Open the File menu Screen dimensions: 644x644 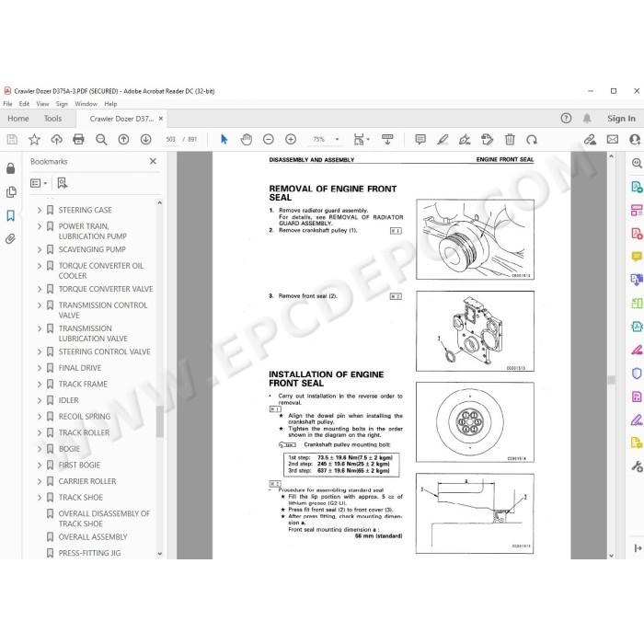7,104
